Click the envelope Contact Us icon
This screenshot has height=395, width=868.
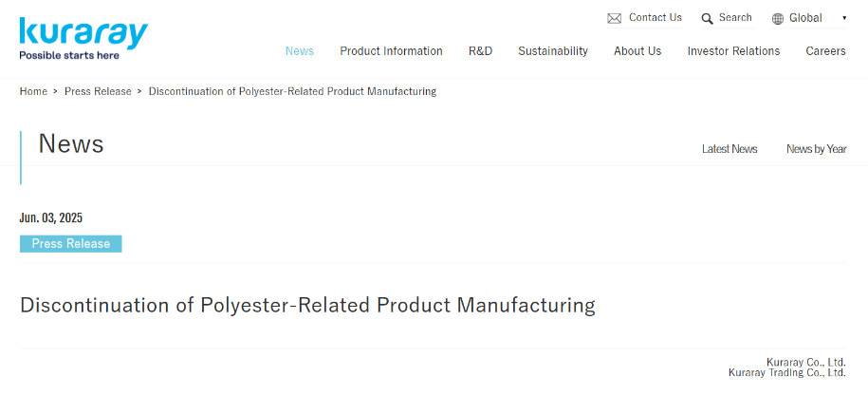pyautogui.click(x=614, y=18)
